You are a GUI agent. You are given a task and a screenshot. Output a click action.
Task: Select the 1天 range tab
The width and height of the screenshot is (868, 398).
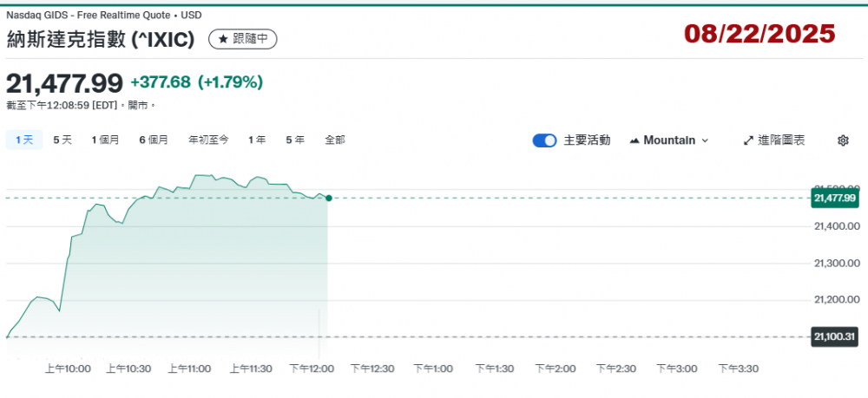coord(23,140)
